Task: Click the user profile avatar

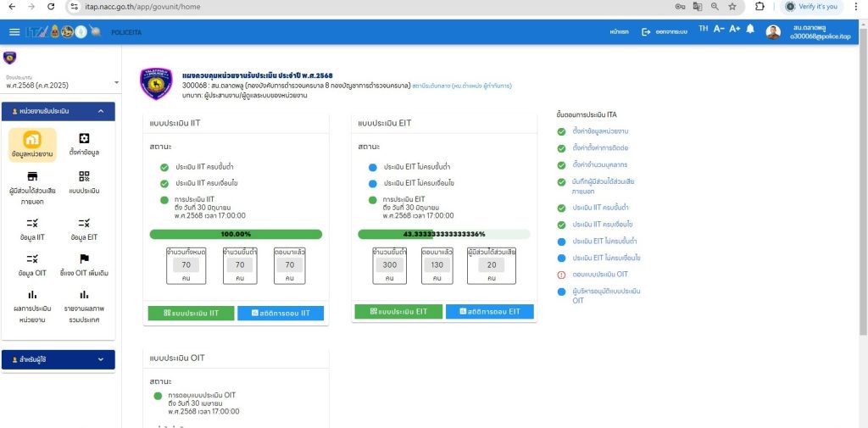Action: point(773,32)
